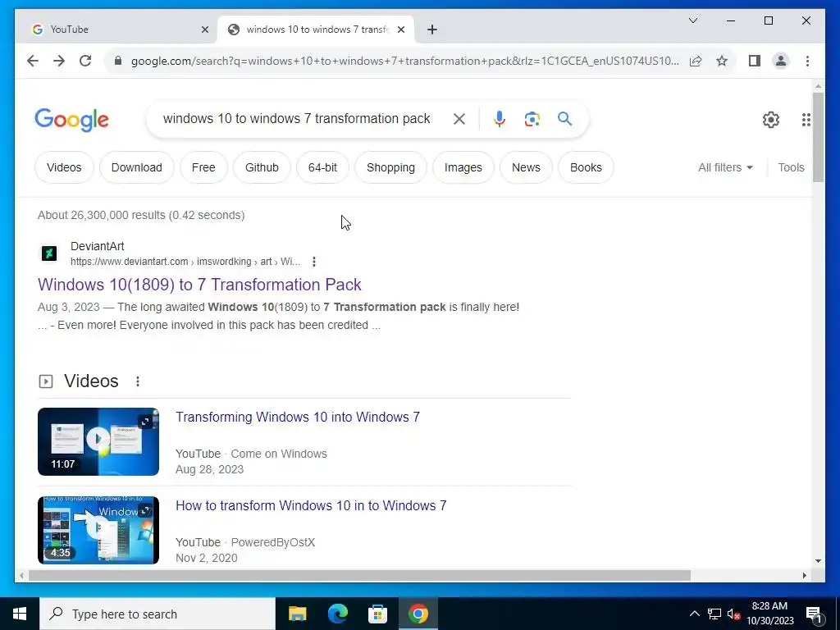Launch Microsoft Edge from the taskbar
Screen dimensions: 840x630
click(x=337, y=614)
